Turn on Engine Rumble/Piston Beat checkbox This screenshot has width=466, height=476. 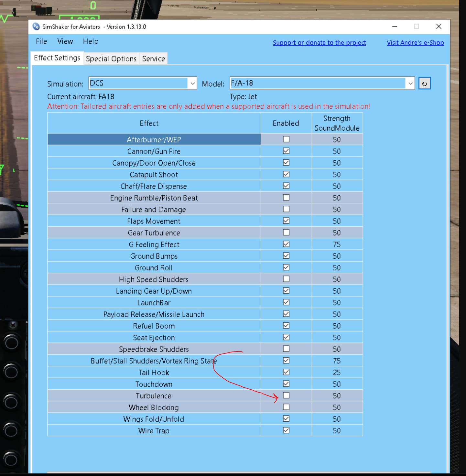coord(286,197)
